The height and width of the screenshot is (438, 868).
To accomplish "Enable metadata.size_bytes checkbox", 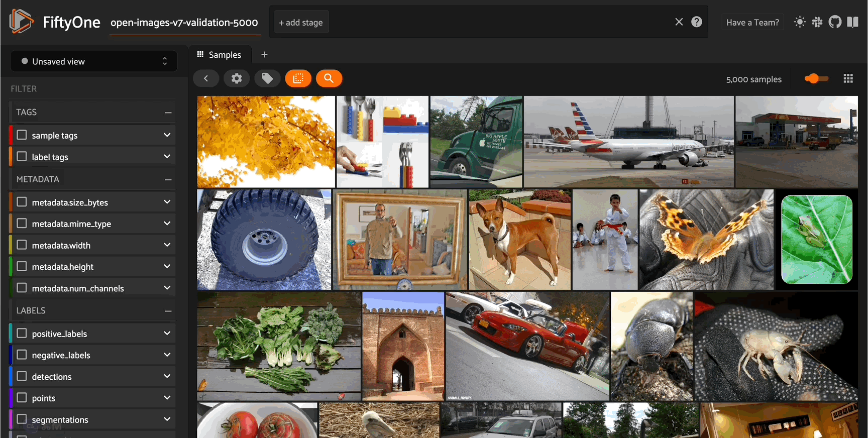I will (22, 202).
